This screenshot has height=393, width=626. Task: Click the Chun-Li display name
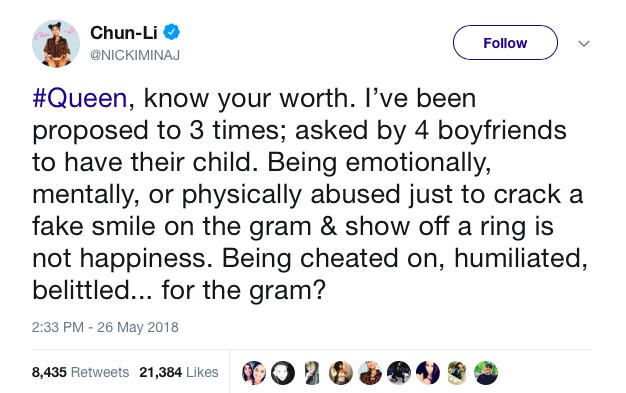point(124,32)
